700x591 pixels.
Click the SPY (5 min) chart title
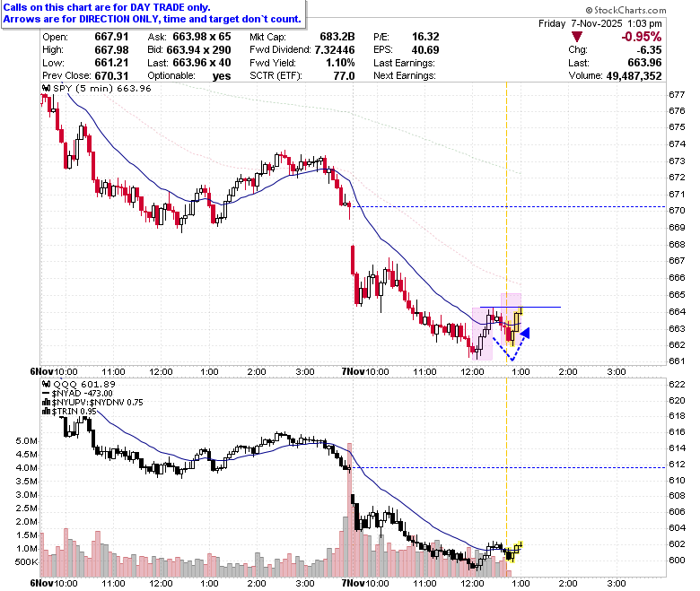[102, 88]
